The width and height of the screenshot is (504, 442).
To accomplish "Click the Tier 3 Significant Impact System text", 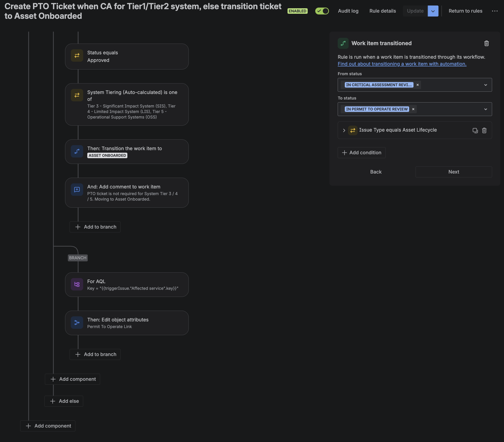I will [x=131, y=111].
